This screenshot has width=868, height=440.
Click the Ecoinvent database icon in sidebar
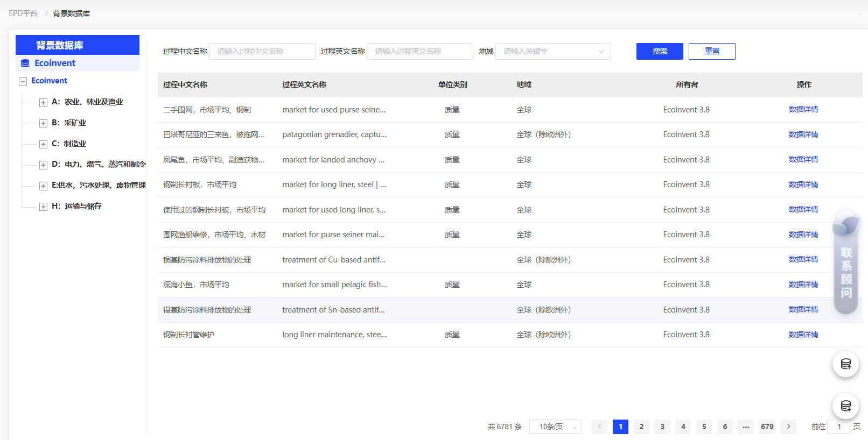tap(25, 63)
